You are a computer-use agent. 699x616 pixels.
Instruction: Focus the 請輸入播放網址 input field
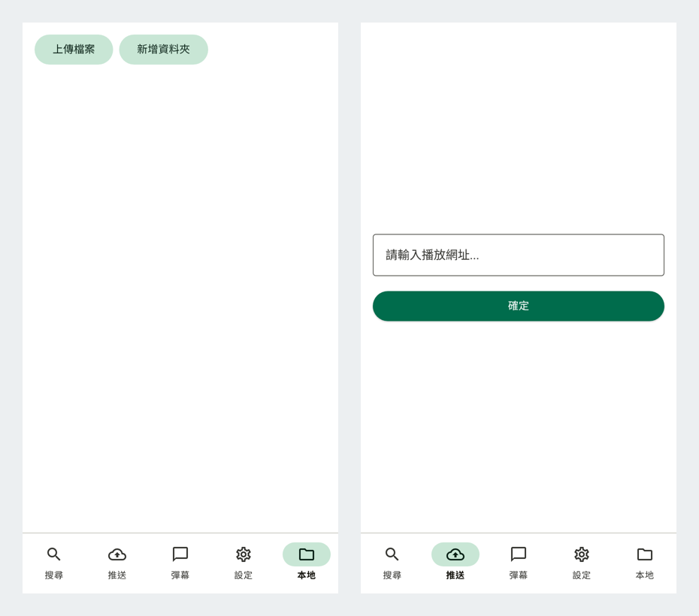tap(519, 255)
